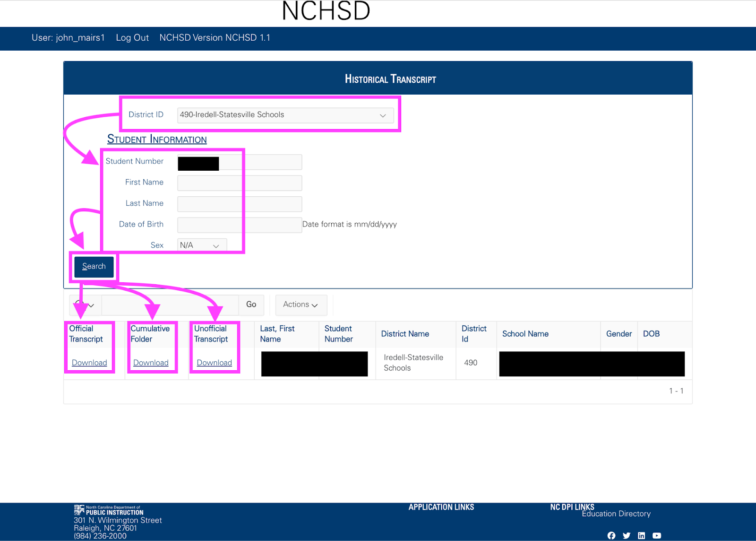Open the search magnifier column selector
The height and width of the screenshot is (541, 756).
coord(84,305)
